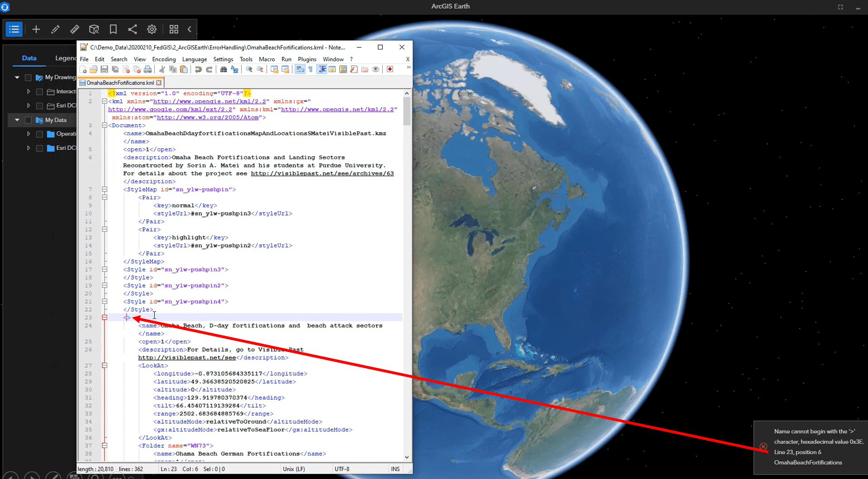Screen dimensions: 868x479
Task: Collapse the Document fold at line 3
Action: 104,125
